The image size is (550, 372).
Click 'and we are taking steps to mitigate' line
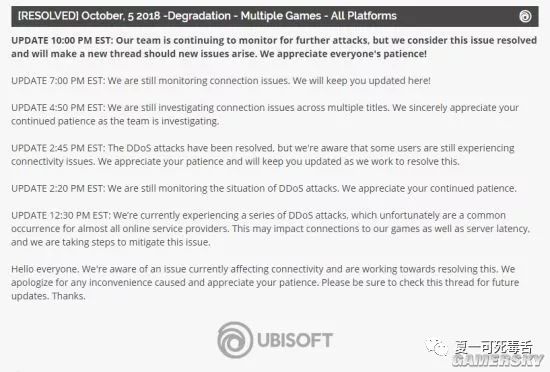coord(111,242)
